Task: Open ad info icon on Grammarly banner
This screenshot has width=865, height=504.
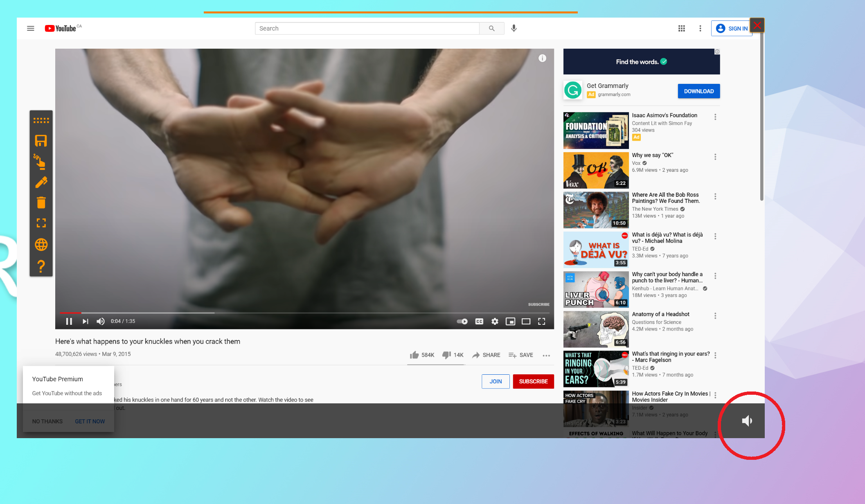Action: [717, 52]
